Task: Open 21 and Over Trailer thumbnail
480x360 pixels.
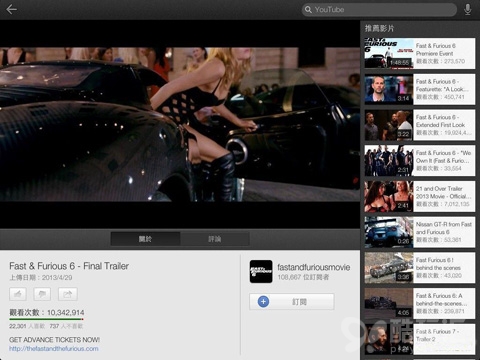Action: pos(389,197)
